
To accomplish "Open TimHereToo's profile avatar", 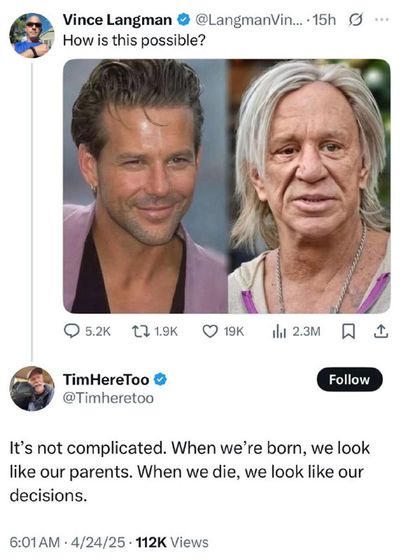I will pyautogui.click(x=32, y=389).
